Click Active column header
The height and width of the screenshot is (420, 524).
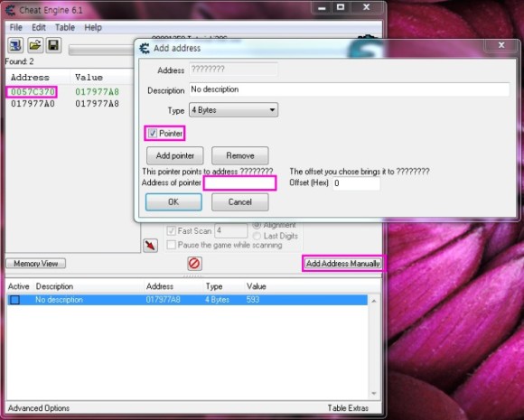point(19,286)
